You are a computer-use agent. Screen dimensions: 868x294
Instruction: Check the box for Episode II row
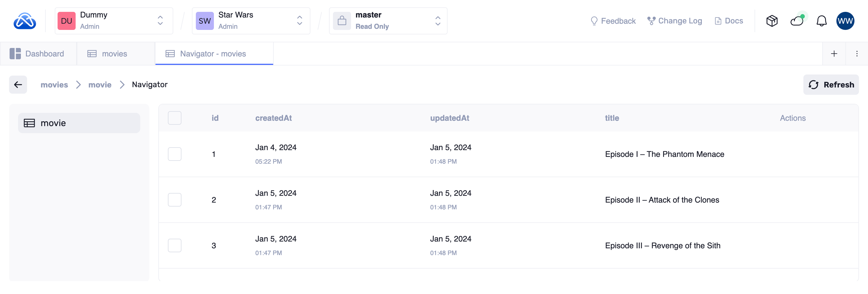(175, 200)
